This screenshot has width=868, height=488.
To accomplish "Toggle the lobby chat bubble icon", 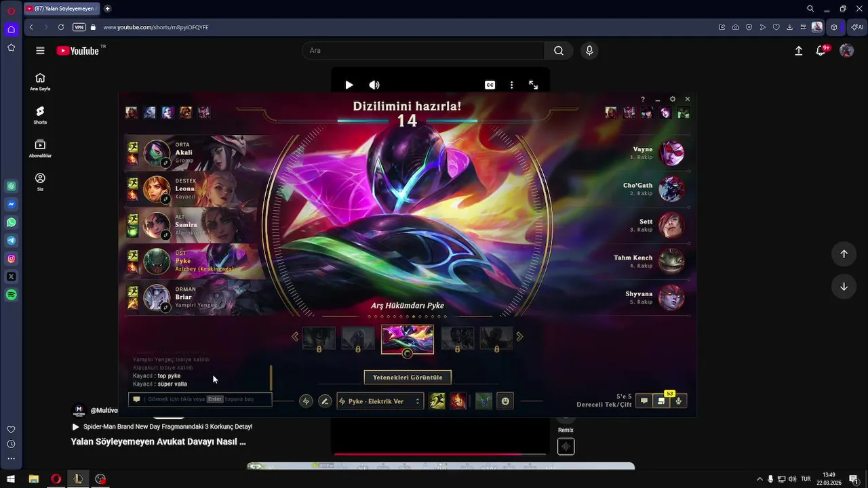I will tap(644, 401).
